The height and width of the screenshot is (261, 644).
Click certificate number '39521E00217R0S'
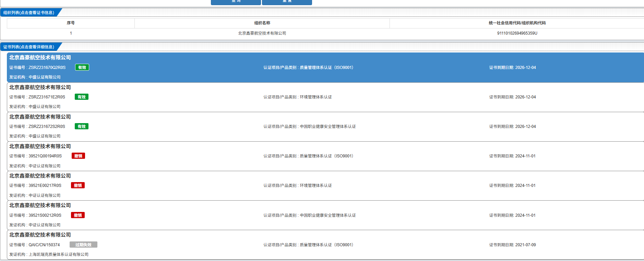click(x=45, y=186)
